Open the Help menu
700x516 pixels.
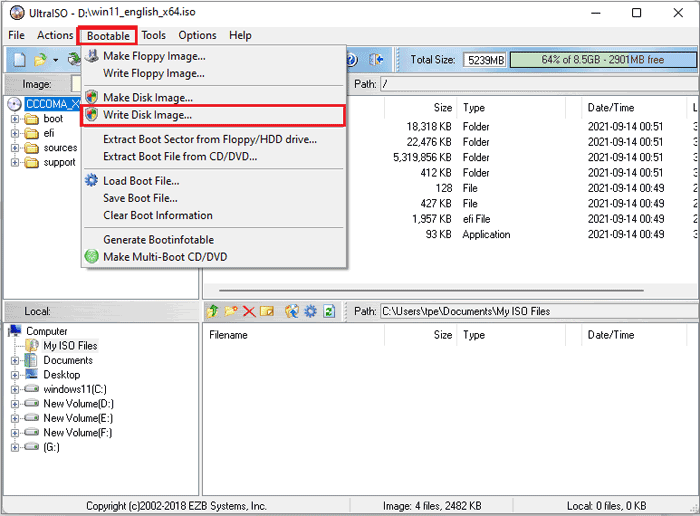[x=240, y=35]
